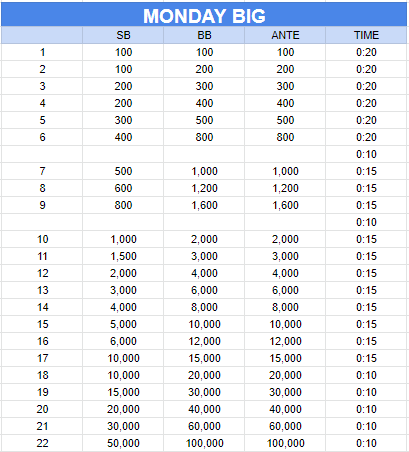
Task: Click the BB 15,000 cell
Action: point(204,358)
